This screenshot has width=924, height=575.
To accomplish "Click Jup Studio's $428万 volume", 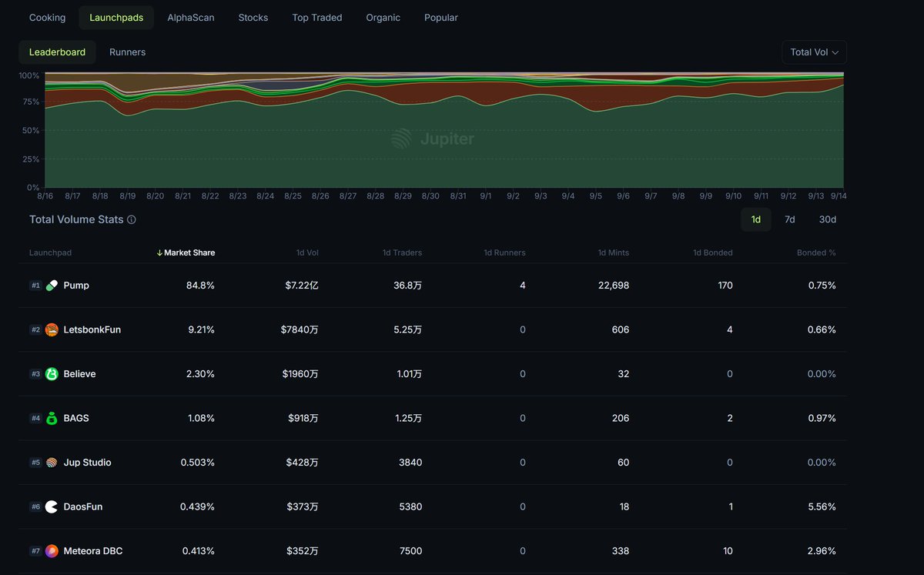I will click(303, 463).
